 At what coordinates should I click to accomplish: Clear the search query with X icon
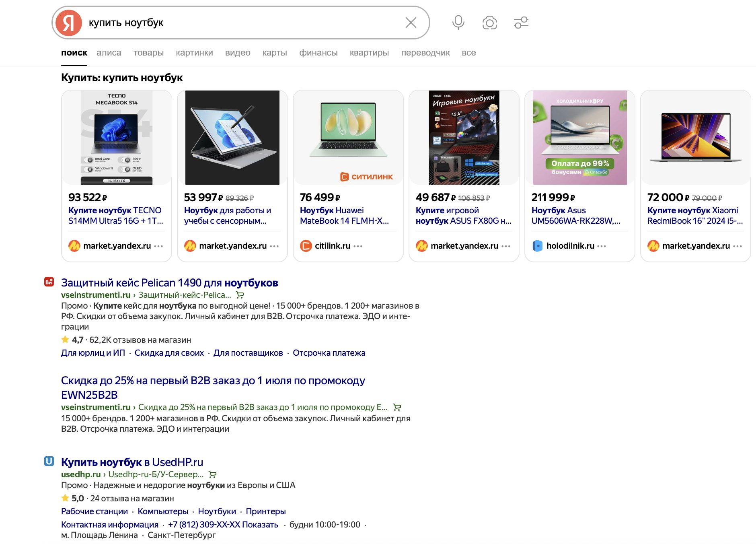pyautogui.click(x=411, y=23)
